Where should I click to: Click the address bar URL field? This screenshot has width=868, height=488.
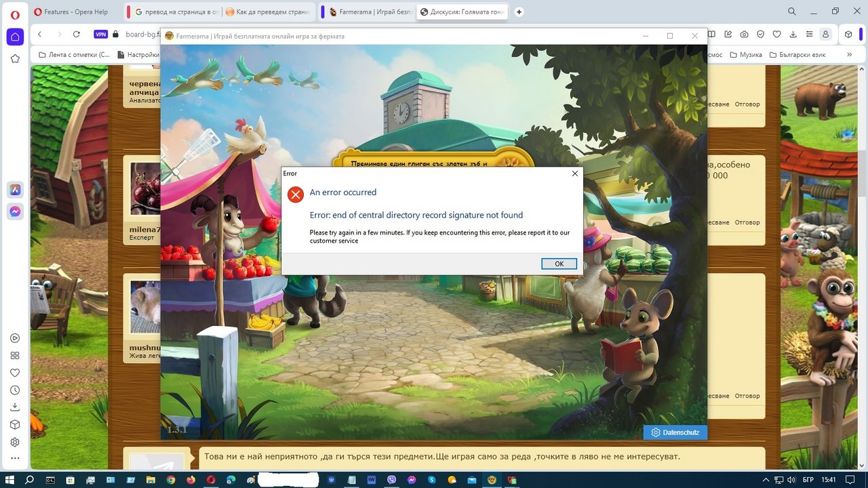tap(142, 35)
